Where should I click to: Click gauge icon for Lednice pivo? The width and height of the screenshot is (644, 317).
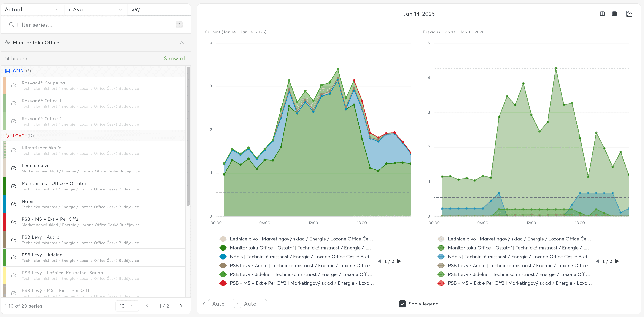click(14, 168)
